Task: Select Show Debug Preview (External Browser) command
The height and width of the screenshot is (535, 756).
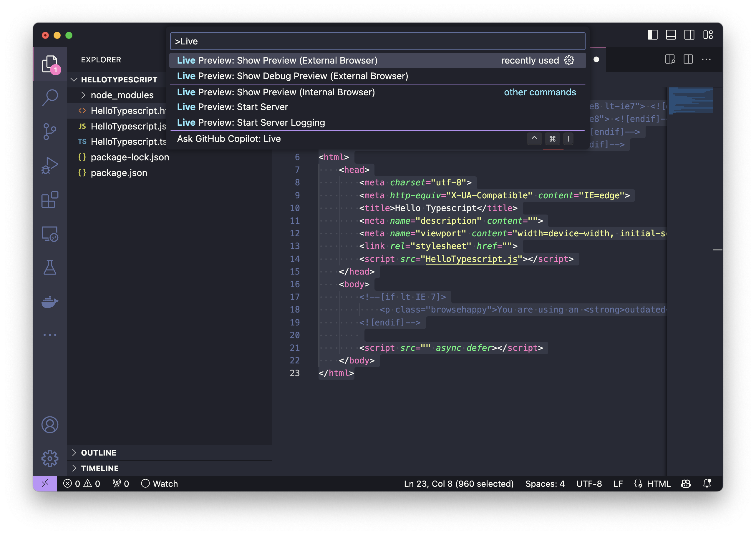Action: tap(292, 76)
